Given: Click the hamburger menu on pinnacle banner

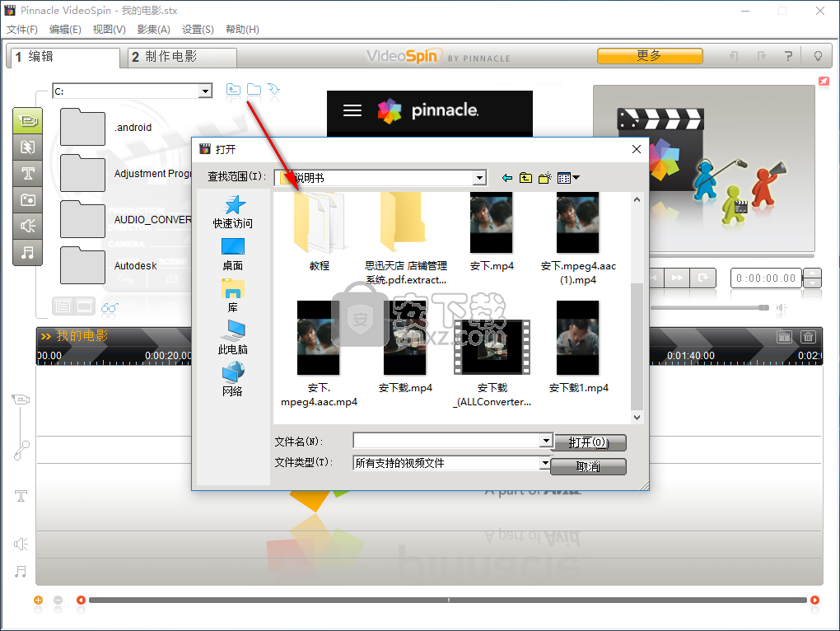Looking at the screenshot, I should coord(352,110).
